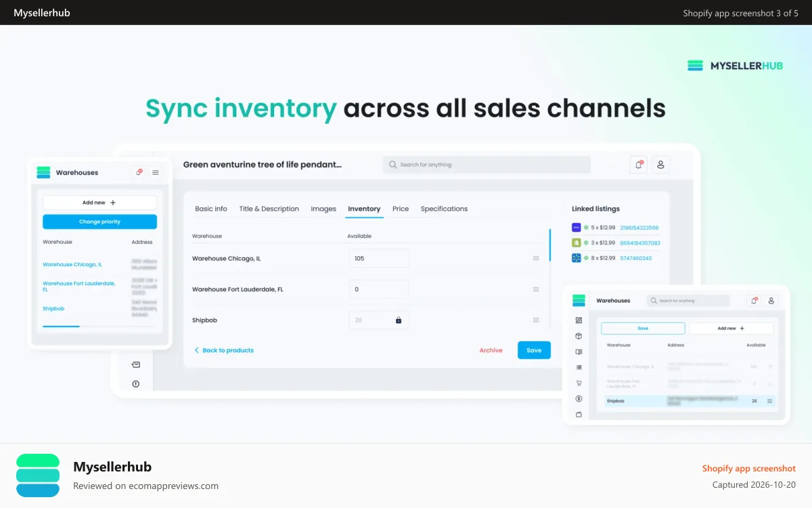Viewport: 812px width, 508px height.
Task: Click drag handle on Warehouse Fort Lauderdale inventory row
Action: [536, 289]
